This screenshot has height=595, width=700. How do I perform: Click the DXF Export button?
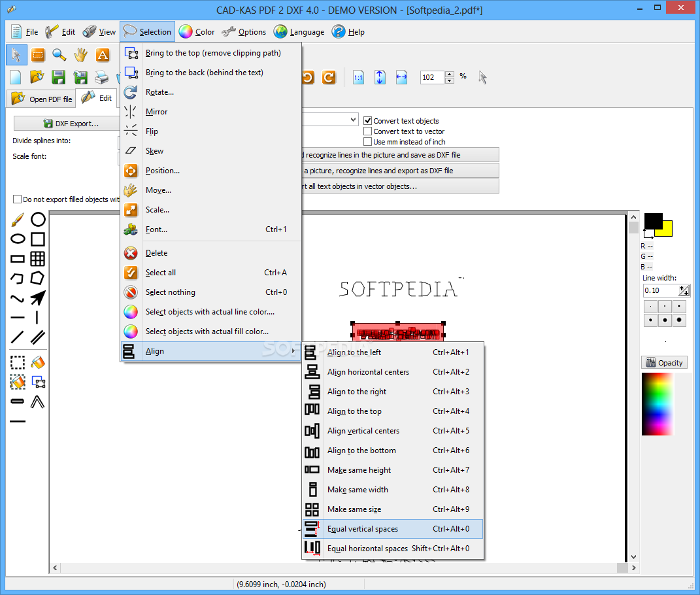(x=67, y=124)
